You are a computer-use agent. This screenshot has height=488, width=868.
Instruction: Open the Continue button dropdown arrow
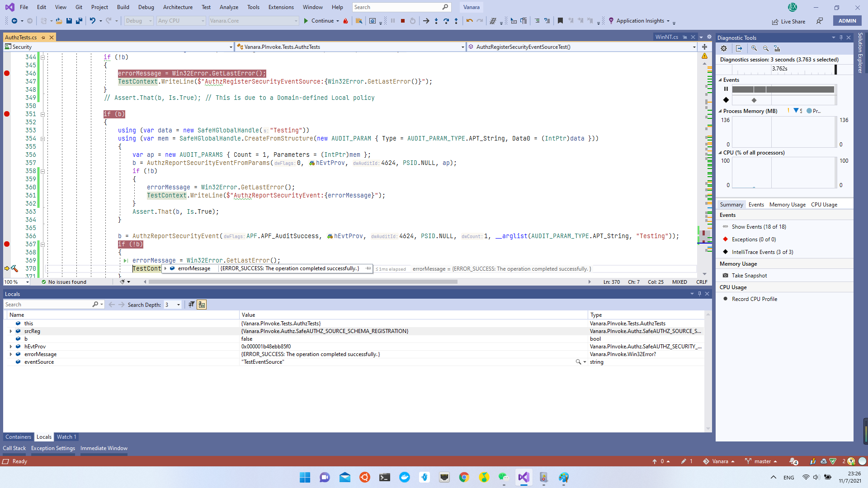click(338, 21)
